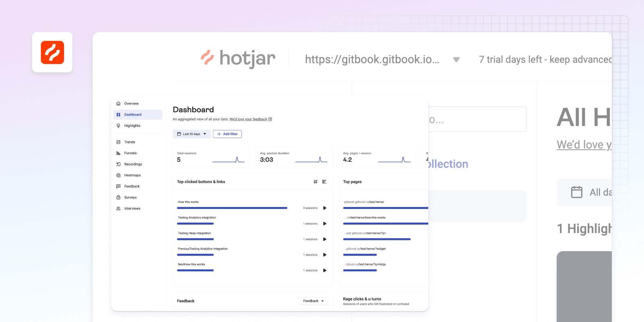The width and height of the screenshot is (644, 322).
Task: Play recordings for 'PreviousTesting Analytics integration'
Action: coord(325,255)
